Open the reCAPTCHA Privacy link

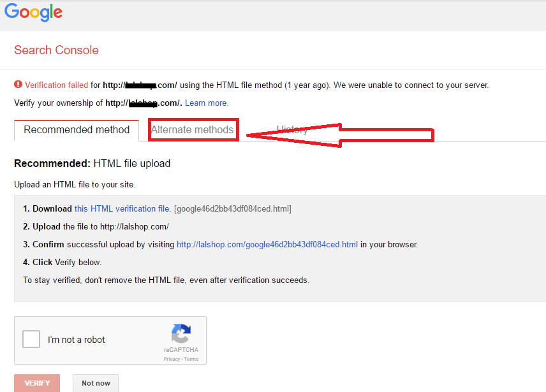coord(172,359)
